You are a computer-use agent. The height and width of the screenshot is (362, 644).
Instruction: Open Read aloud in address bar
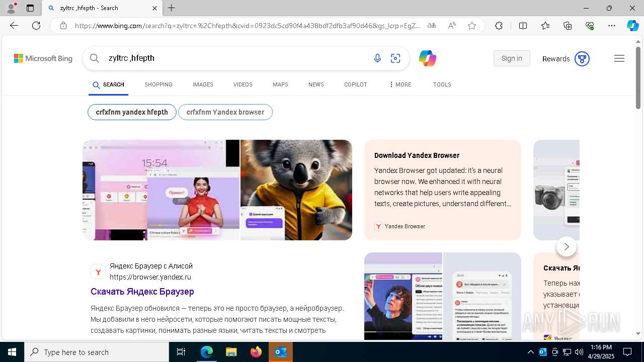(x=452, y=26)
